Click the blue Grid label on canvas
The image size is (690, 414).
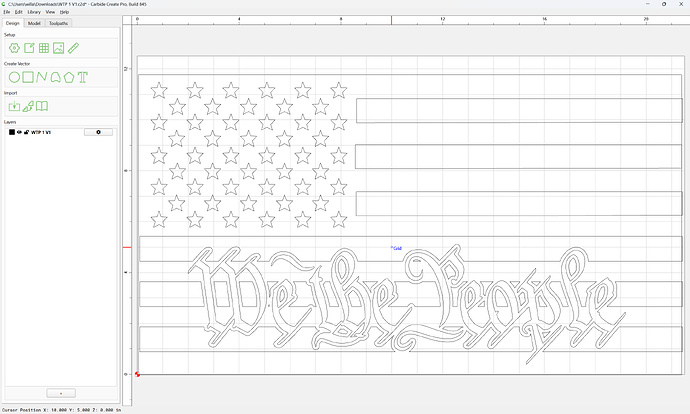[396, 248]
